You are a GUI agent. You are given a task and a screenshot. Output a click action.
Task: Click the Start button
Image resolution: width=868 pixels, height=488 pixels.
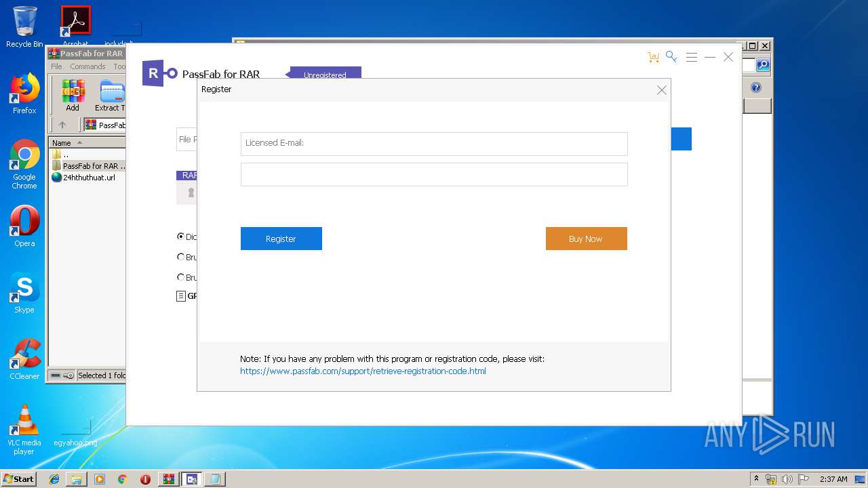coord(19,479)
